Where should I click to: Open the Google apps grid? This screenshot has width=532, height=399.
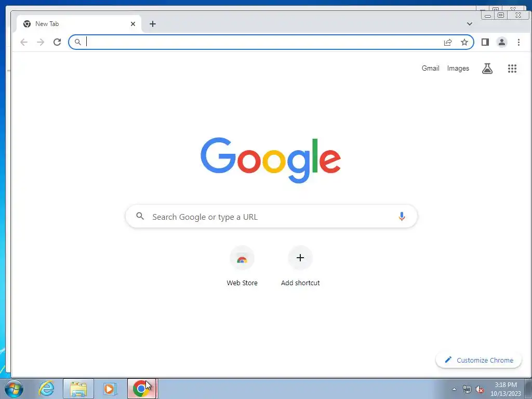coord(512,69)
